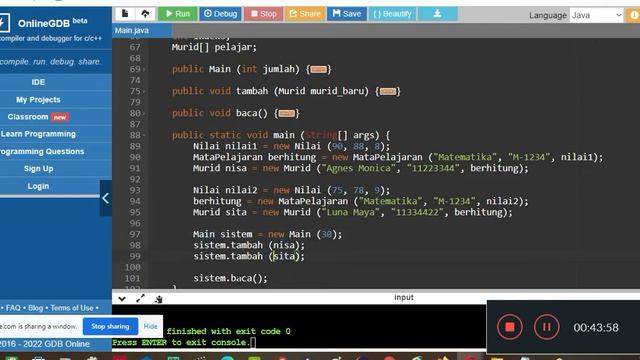The height and width of the screenshot is (360, 640).
Task: Start the Debug session
Action: click(220, 14)
